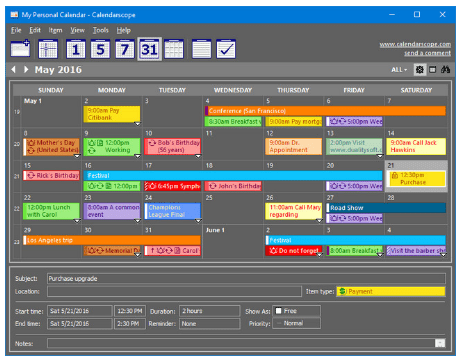
Task: Open the Item menu
Action: pyautogui.click(x=55, y=30)
